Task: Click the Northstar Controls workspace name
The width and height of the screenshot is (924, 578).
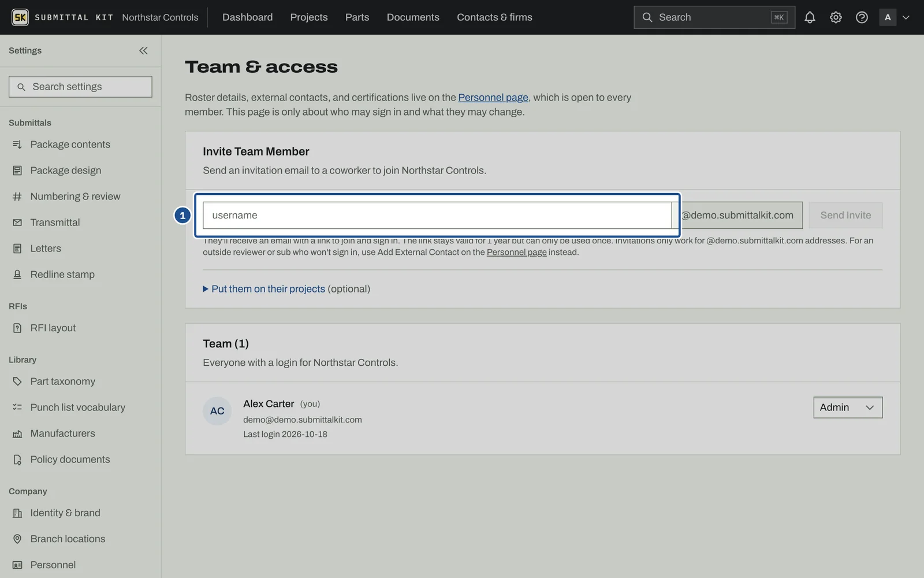Action: tap(160, 17)
